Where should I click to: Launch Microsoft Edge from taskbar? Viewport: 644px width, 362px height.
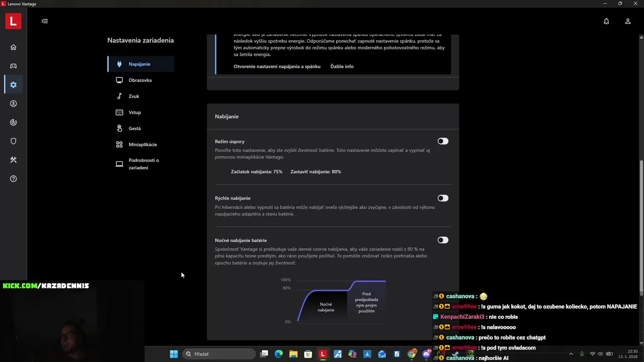tap(279, 354)
